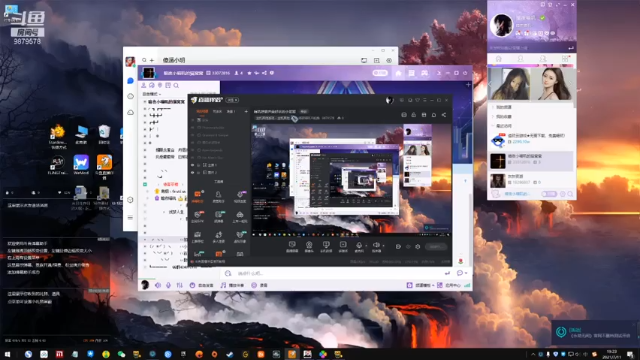The image size is (640, 360).
Task: Open the home tab in the purple YY panel
Action: click(498, 59)
